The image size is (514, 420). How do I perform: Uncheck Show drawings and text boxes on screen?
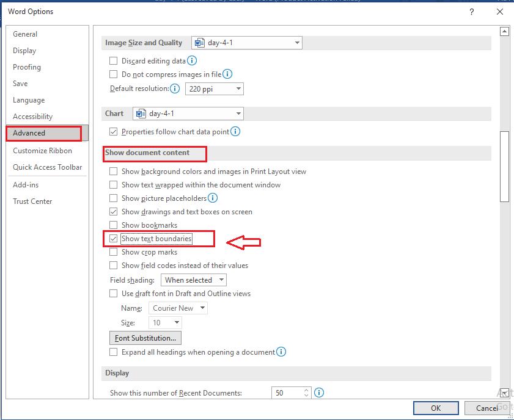[113, 211]
